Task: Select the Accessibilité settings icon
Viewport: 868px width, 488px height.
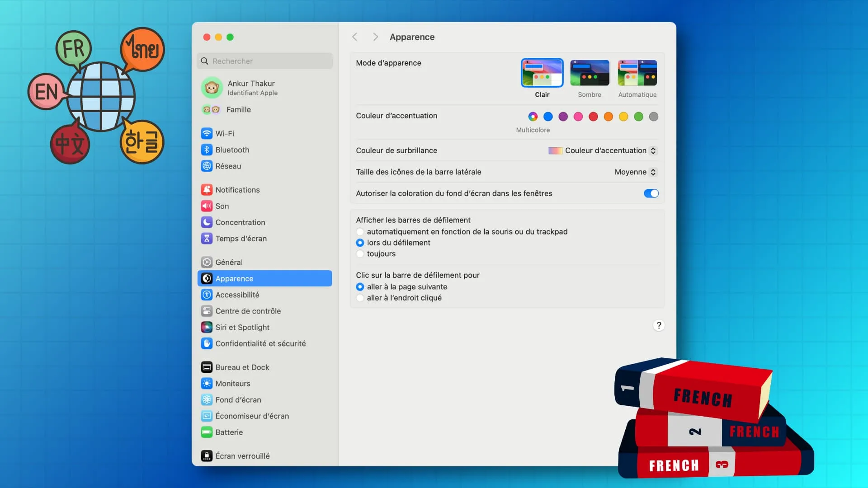Action: coord(206,294)
